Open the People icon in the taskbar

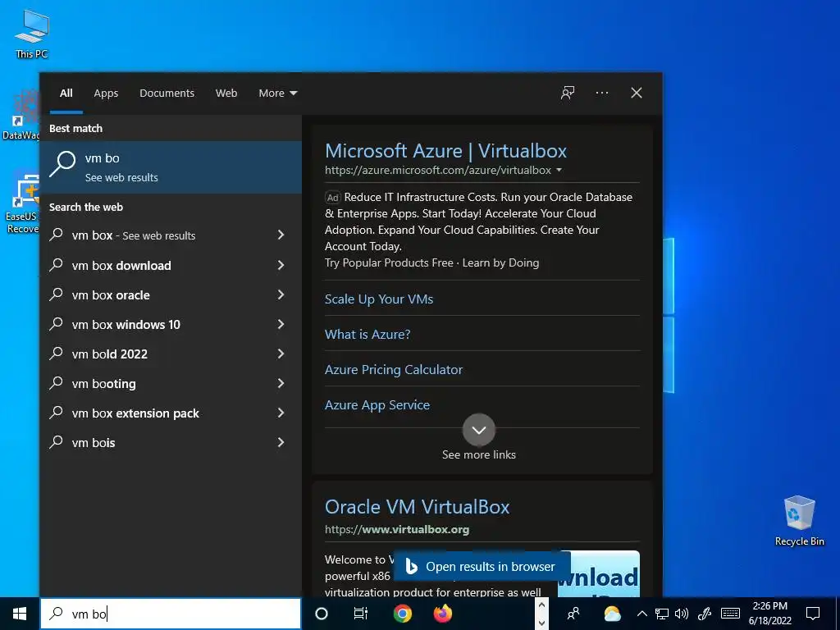(573, 614)
